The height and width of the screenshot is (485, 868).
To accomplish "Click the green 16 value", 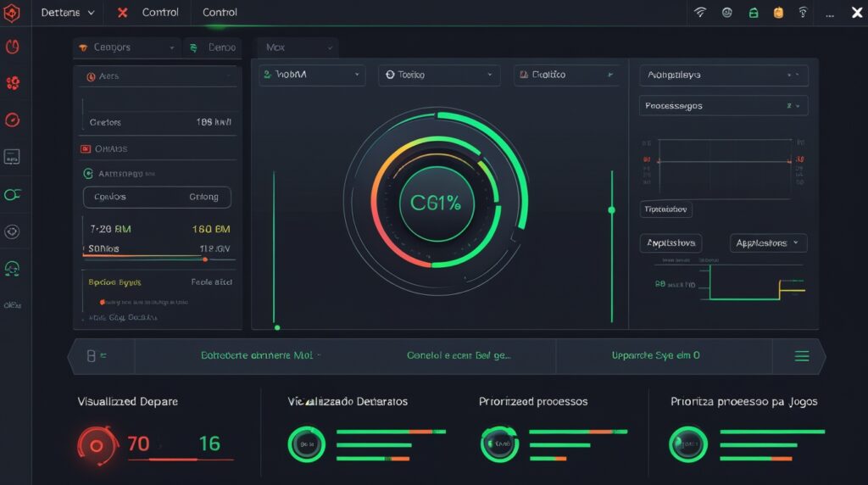I will pyautogui.click(x=209, y=443).
